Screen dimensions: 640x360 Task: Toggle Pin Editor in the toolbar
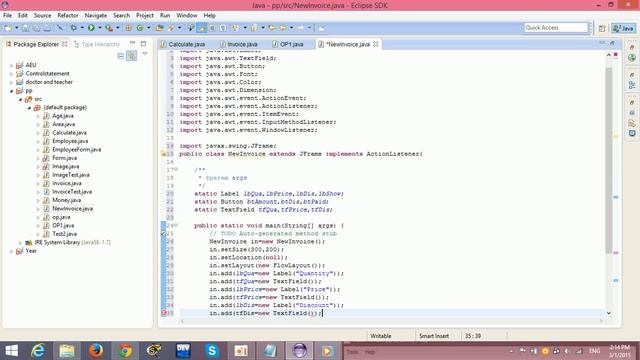(x=321, y=28)
